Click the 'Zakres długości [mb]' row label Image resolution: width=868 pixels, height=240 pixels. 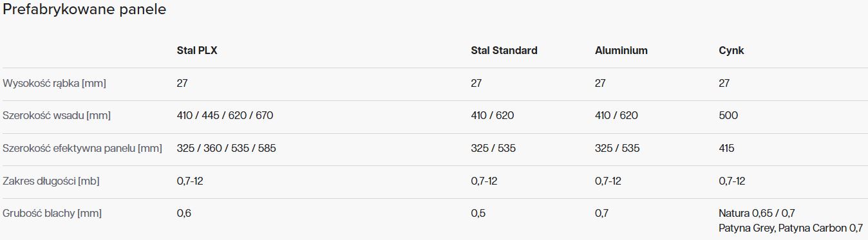point(51,181)
